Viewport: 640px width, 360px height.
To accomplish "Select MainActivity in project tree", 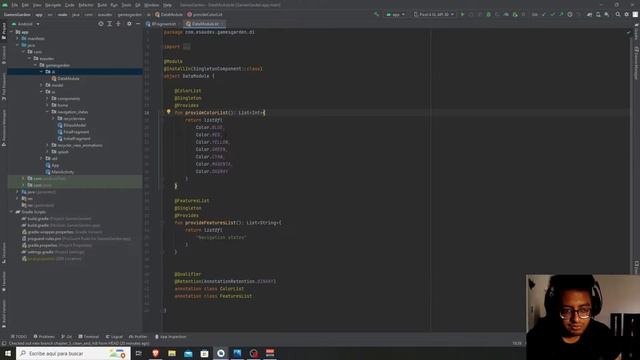I will coord(60,172).
